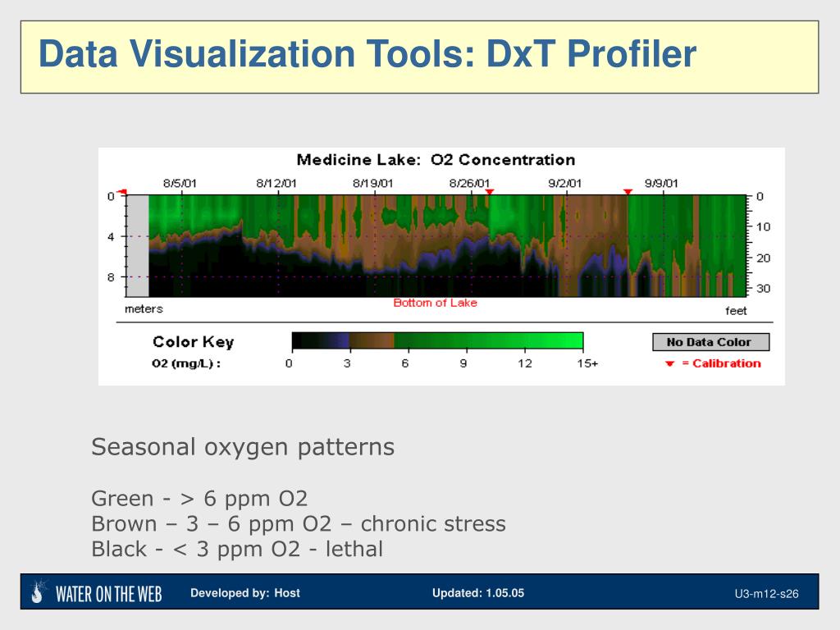840x630 pixels.
Task: Click the Medicine Lake chart title
Action: point(436,160)
